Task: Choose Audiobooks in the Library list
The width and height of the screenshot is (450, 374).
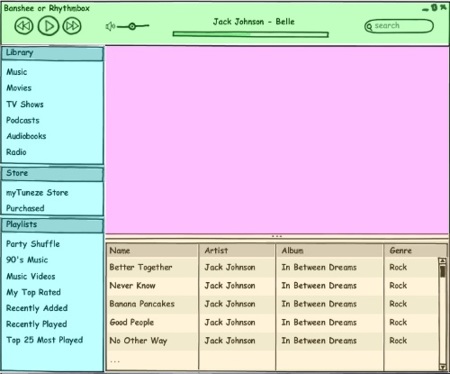Action: pos(26,136)
